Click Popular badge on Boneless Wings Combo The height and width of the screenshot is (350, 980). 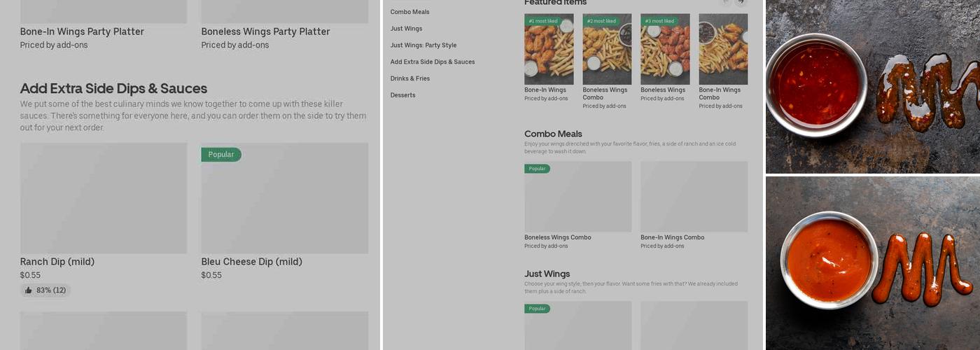coord(538,169)
